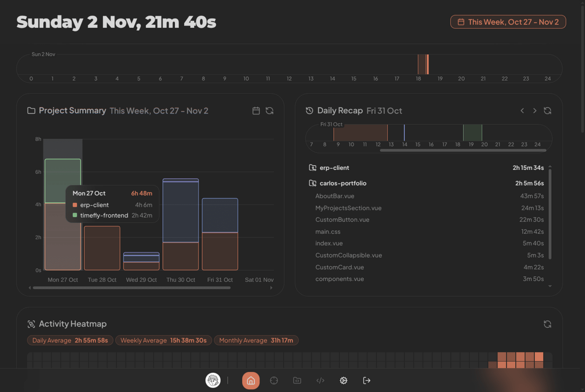Collapse the carlos-portfolio project row
Screen dimensions: 585x392
coord(343,183)
